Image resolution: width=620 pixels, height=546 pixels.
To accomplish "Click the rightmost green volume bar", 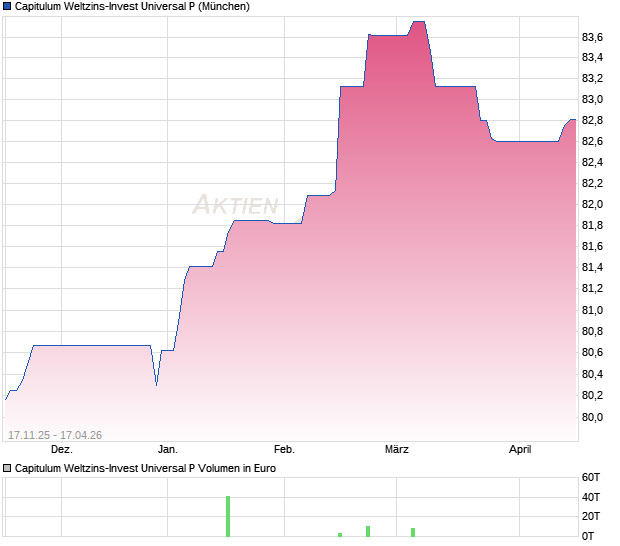I will [x=413, y=532].
